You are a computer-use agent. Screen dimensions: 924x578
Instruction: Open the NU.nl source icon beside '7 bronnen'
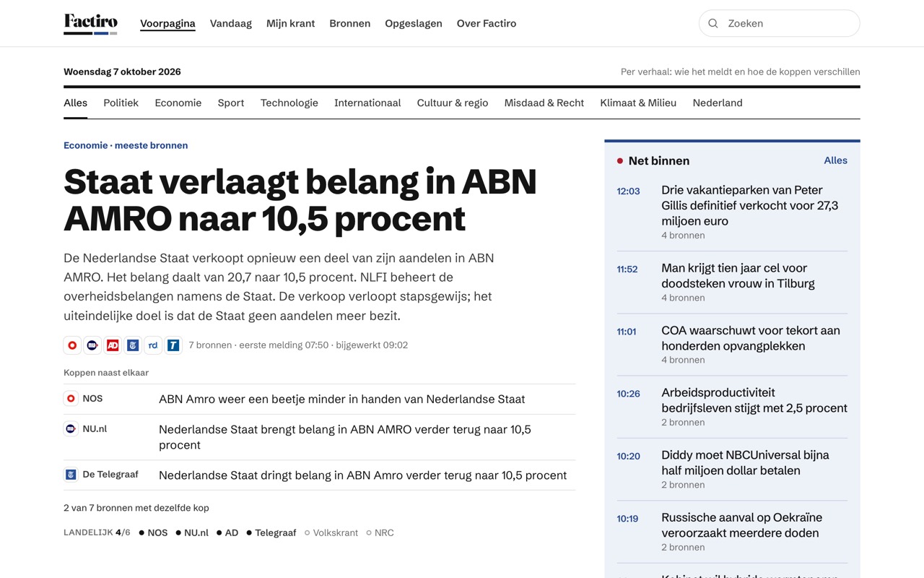click(92, 345)
